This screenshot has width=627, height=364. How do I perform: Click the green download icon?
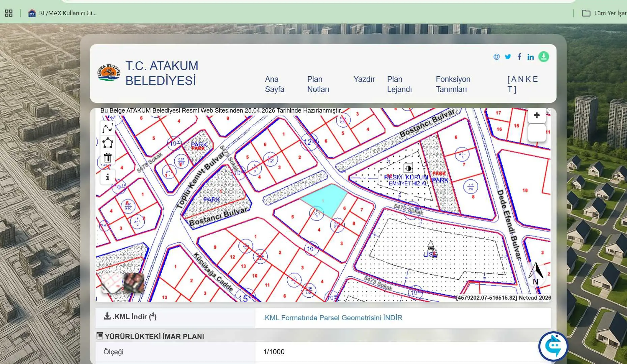544,57
